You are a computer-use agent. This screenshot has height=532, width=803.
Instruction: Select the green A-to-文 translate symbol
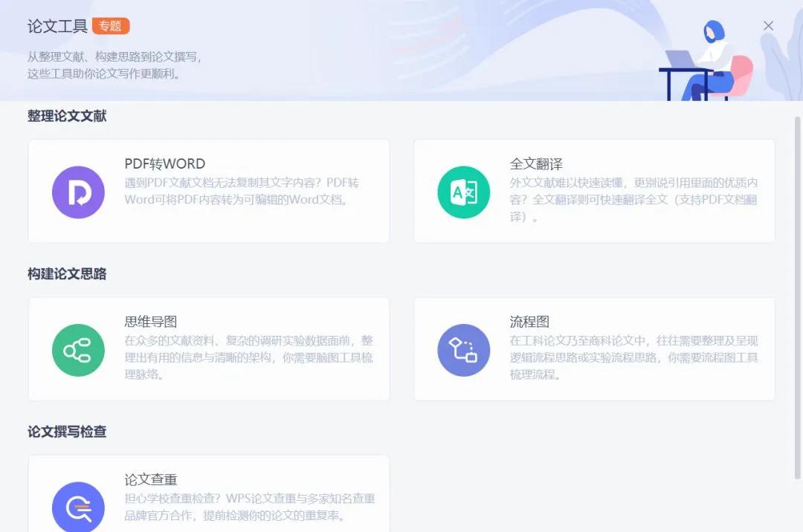(464, 192)
